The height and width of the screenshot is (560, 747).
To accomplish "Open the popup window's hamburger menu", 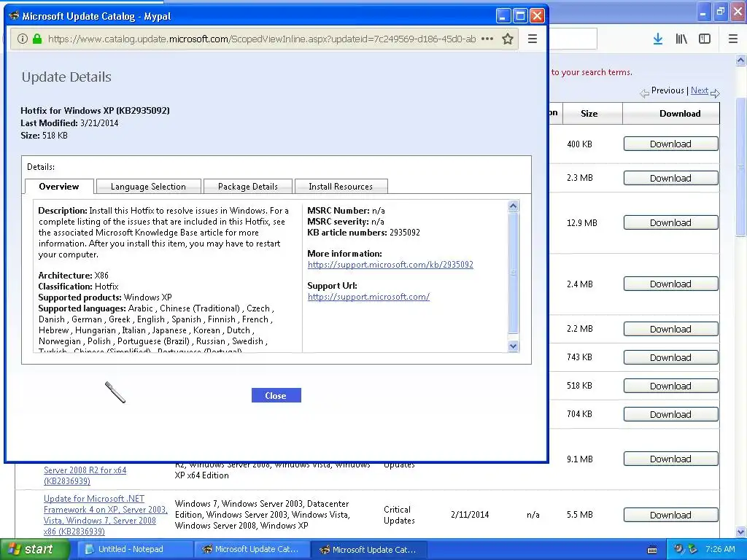I will pyautogui.click(x=532, y=39).
